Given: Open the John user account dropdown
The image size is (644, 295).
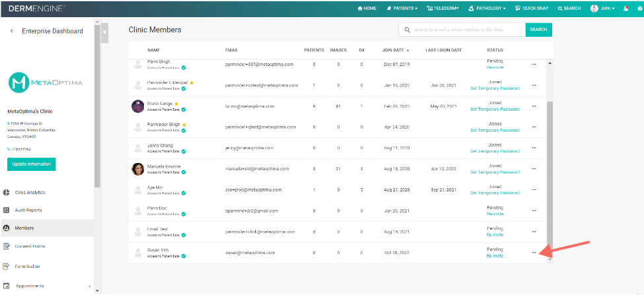Looking at the screenshot, I should point(602,8).
